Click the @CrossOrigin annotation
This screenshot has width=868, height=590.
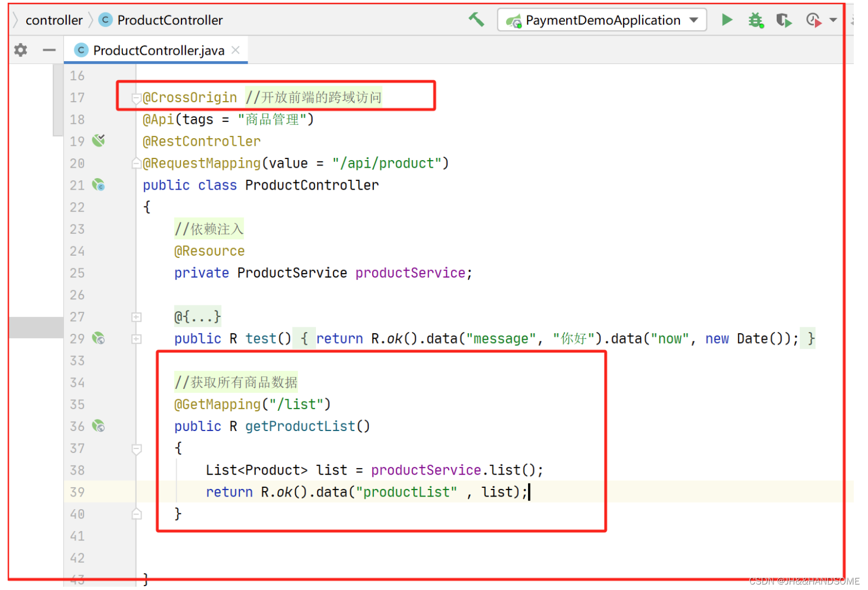(x=190, y=97)
